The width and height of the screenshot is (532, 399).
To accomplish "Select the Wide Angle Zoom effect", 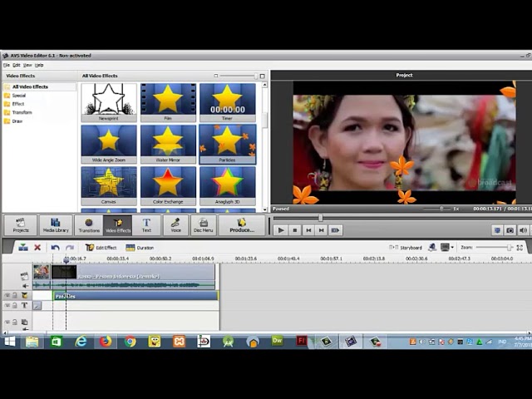I will pos(109,144).
